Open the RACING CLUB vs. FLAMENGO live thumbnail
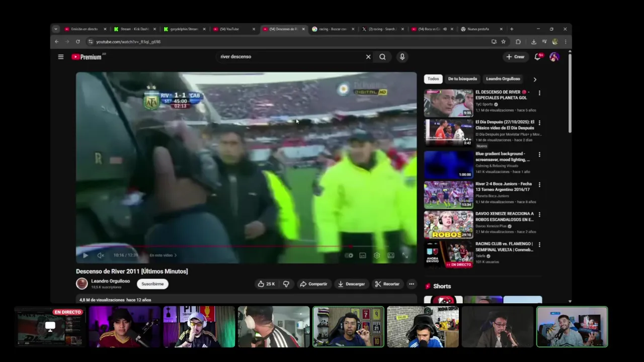This screenshot has width=644, height=362. [448, 254]
